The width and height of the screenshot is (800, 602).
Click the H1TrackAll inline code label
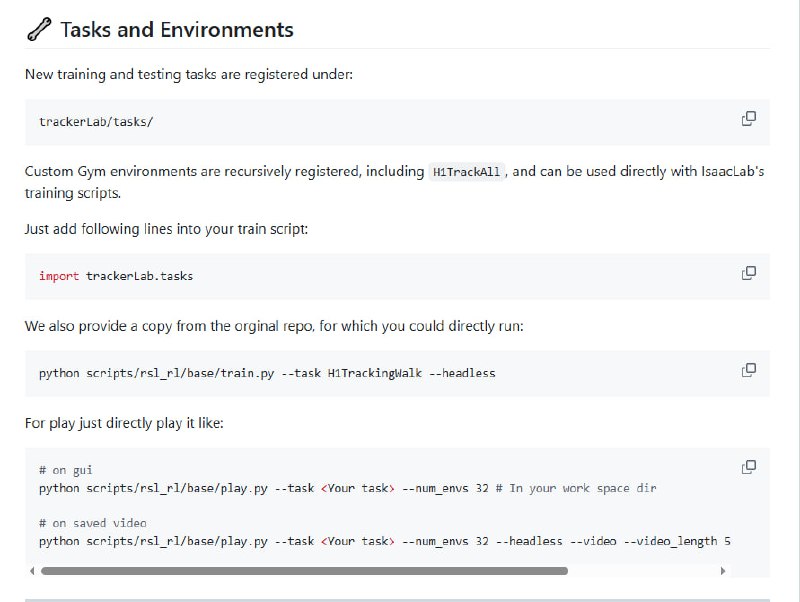466,172
